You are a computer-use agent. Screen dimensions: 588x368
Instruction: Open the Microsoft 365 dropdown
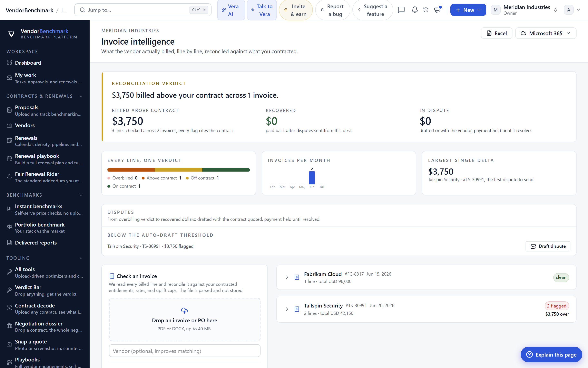(546, 33)
